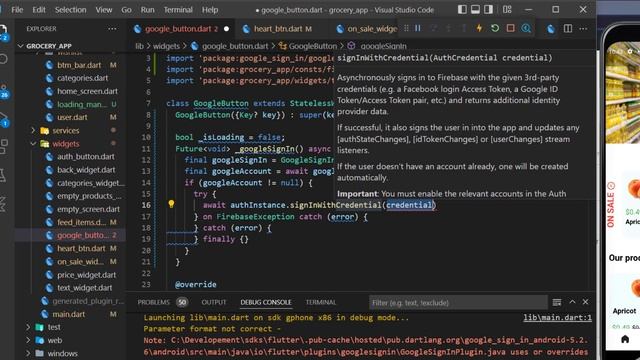Select the DEBUG CONSOLE panel tab
The width and height of the screenshot is (640, 360).
pyautogui.click(x=266, y=302)
